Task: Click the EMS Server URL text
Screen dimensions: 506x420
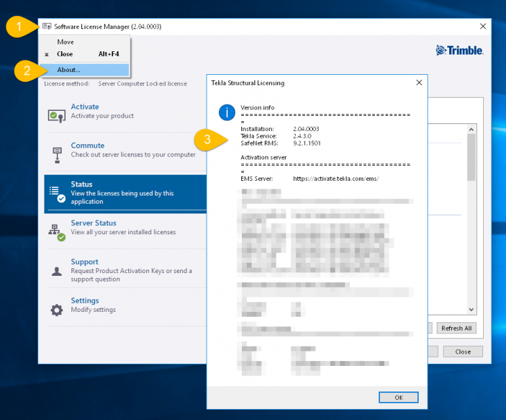Action: [335, 179]
